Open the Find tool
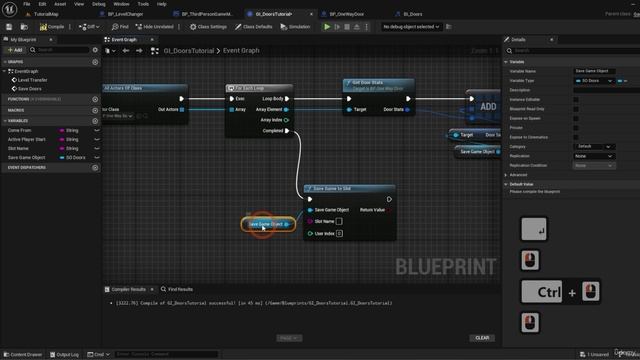Image resolution: width=640 pixels, height=360 pixels. (x=120, y=27)
